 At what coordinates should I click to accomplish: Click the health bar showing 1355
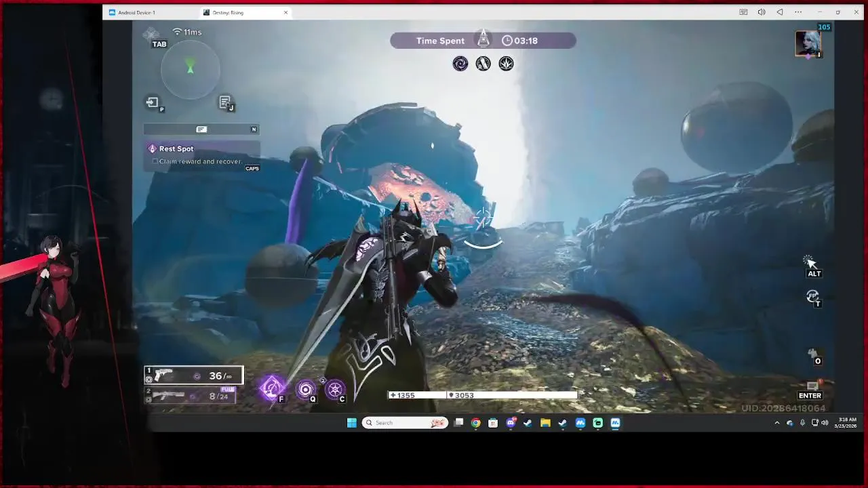pyautogui.click(x=418, y=395)
